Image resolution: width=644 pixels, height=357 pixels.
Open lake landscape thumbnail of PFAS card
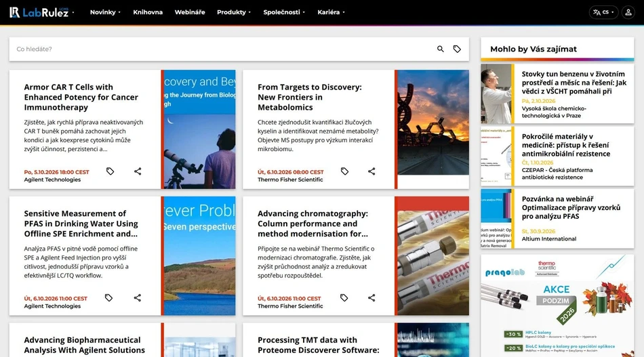coord(199,255)
